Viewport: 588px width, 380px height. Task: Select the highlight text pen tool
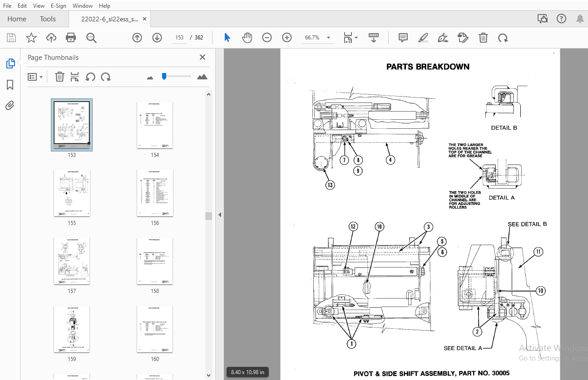(x=423, y=38)
